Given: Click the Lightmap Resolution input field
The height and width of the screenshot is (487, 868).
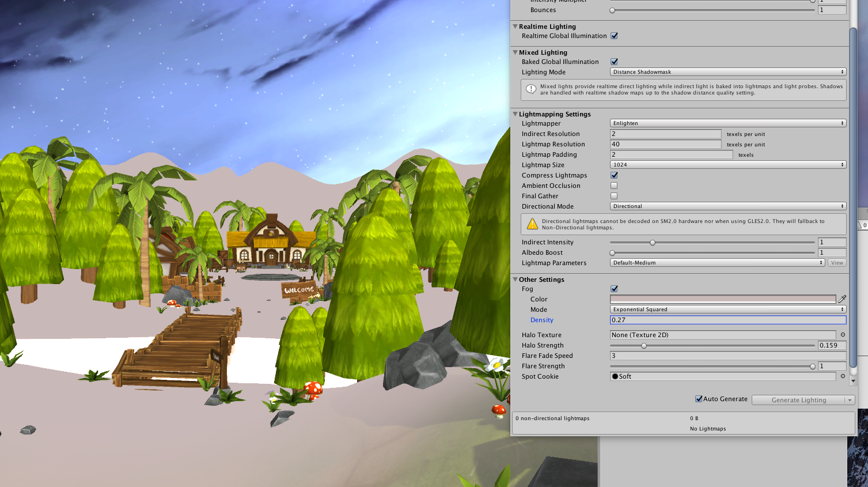Looking at the screenshot, I should pos(665,144).
